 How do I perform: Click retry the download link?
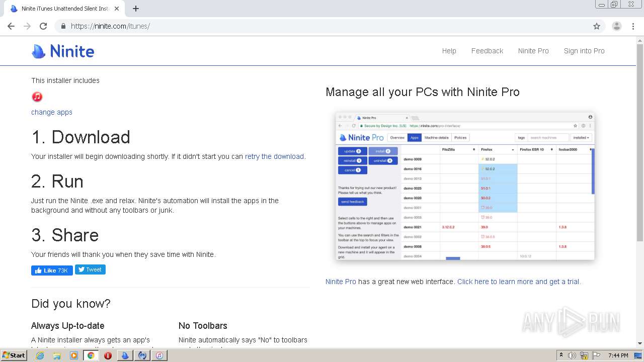(274, 156)
